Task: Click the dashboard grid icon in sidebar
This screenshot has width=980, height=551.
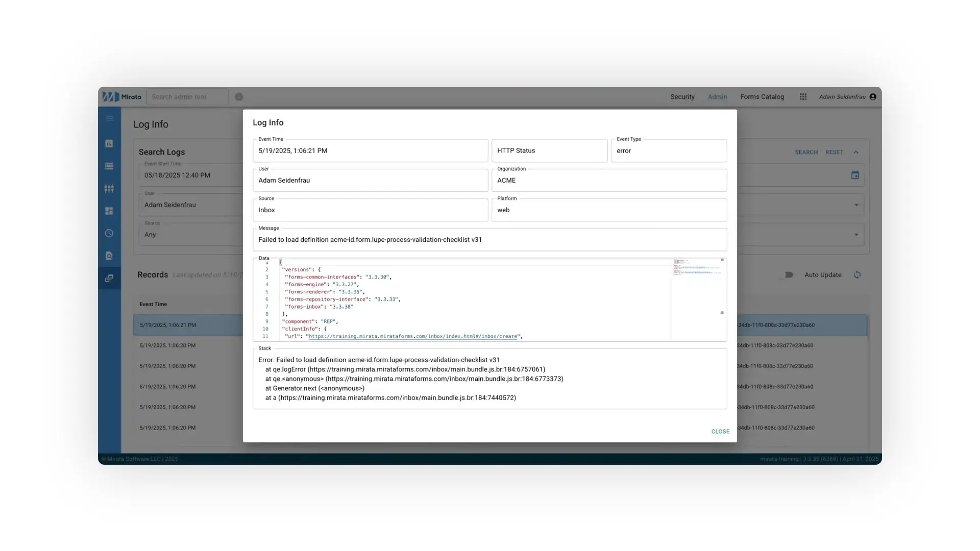Action: [x=109, y=211]
